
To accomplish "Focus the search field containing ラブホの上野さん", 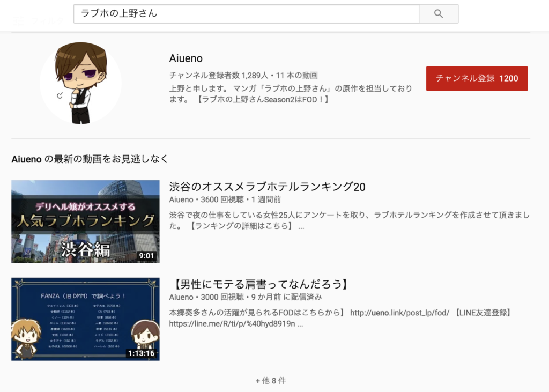I will pos(247,14).
